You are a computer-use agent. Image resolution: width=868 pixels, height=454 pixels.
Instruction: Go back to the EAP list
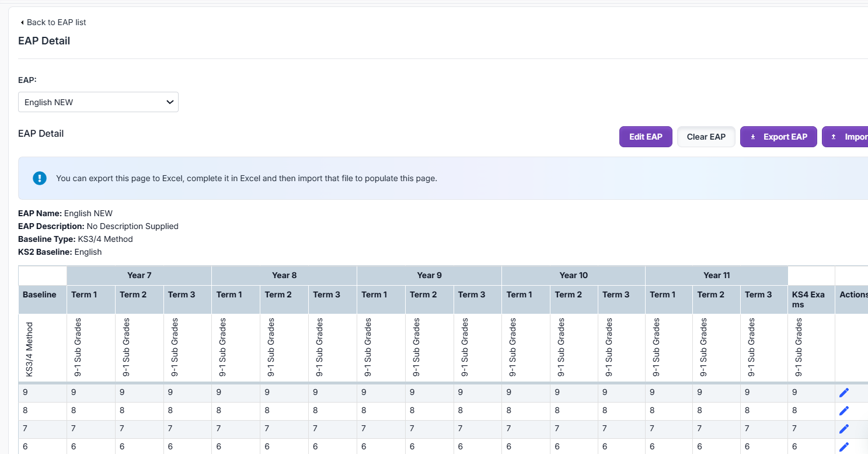[53, 22]
